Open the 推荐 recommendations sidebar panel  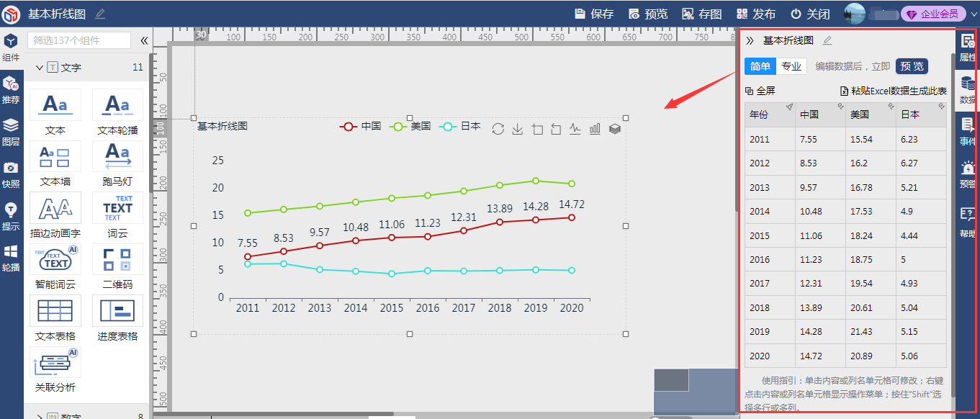pos(11,90)
